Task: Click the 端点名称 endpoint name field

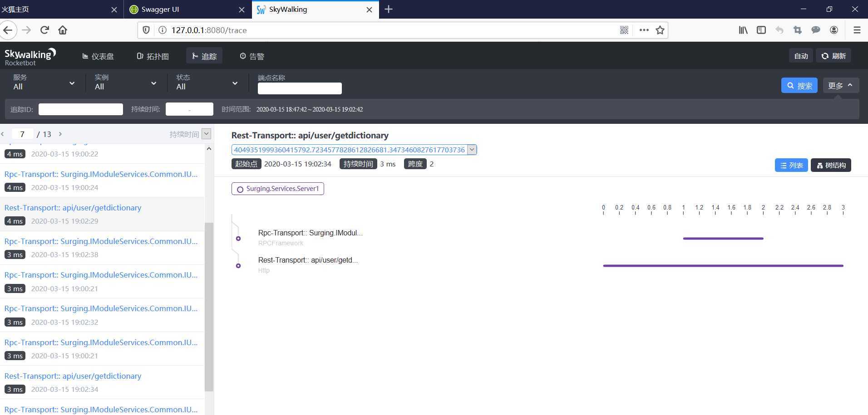Action: [300, 88]
